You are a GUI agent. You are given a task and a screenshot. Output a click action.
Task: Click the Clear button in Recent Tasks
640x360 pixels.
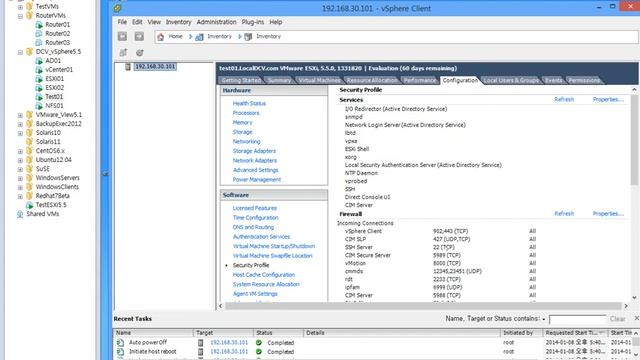[x=618, y=319]
